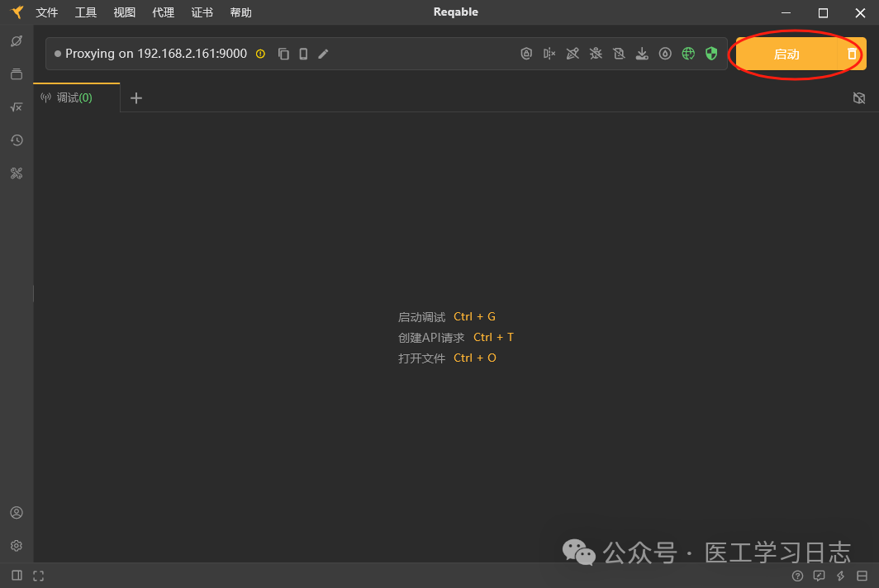Clear the capture list with the trash icon
Image resolution: width=879 pixels, height=588 pixels.
(852, 55)
